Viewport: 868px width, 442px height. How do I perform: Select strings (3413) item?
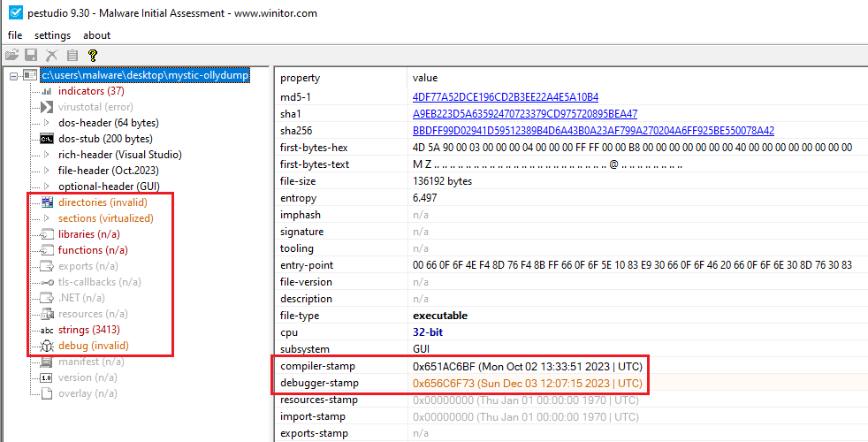point(89,330)
